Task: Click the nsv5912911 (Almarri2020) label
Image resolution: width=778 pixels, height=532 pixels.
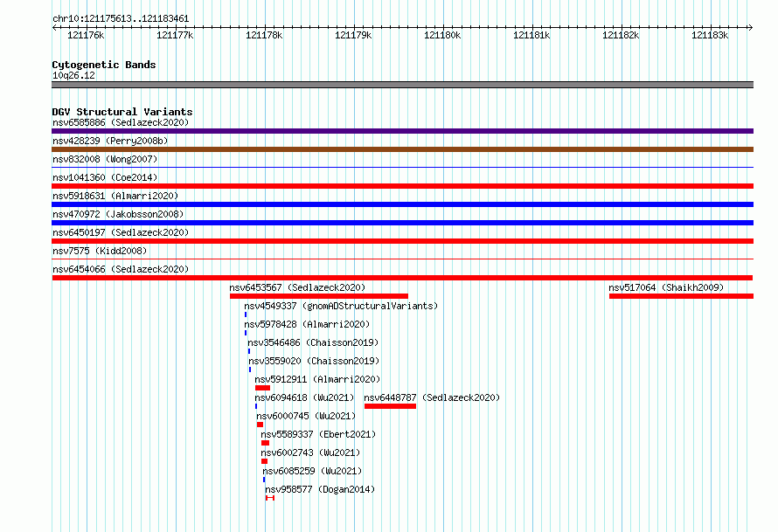Action: pyautogui.click(x=317, y=379)
